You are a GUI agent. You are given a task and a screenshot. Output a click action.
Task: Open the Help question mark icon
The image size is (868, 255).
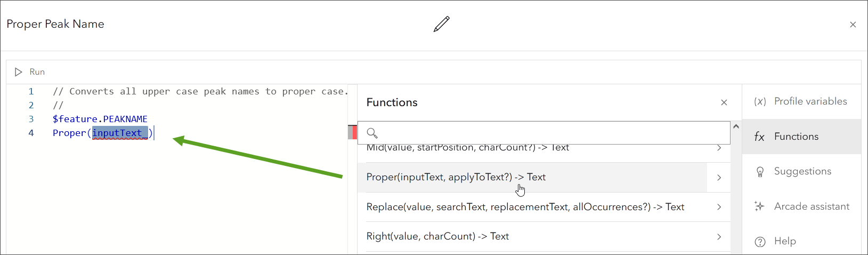(760, 242)
